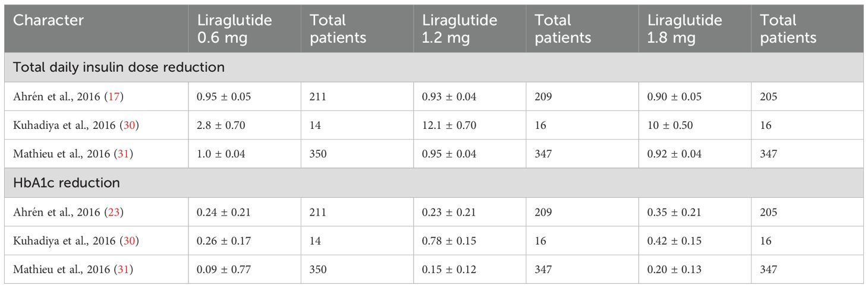Click the Liraglutide 0.6 mg column header
Screen dimensions: 868x288
(x=234, y=29)
